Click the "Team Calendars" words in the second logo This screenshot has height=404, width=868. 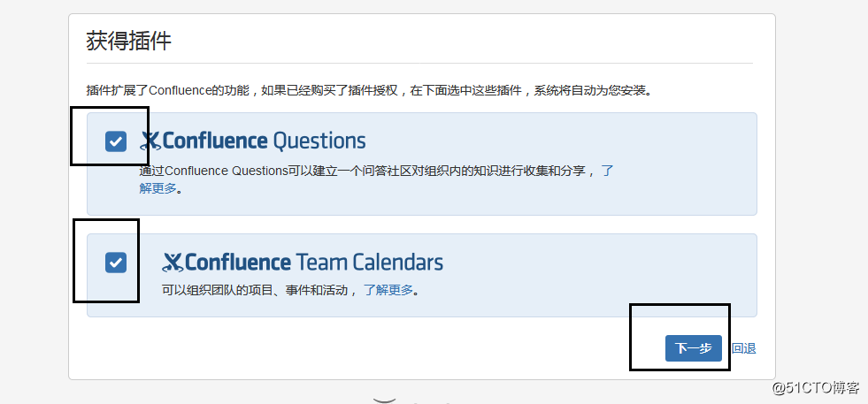(369, 263)
